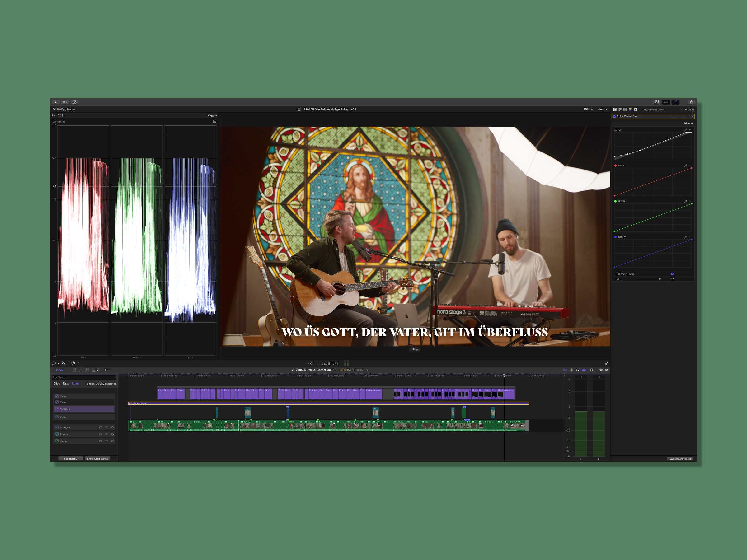The height and width of the screenshot is (560, 747).
Task: Select the Luma curve eyedropper
Action: 686,130
